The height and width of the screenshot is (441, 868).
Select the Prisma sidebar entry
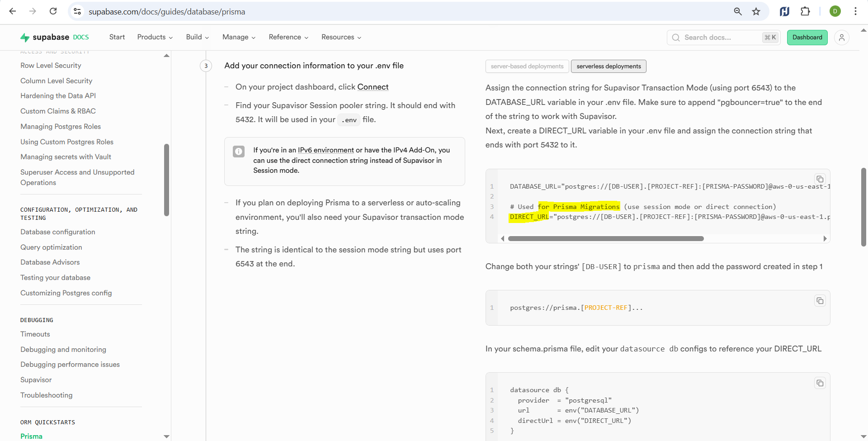[31, 436]
